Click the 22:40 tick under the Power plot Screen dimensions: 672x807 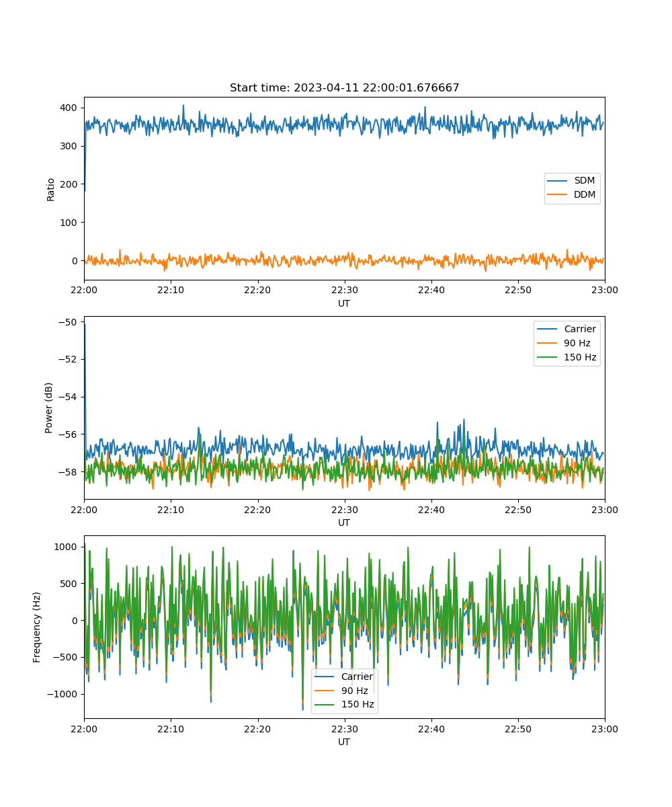[x=431, y=509]
